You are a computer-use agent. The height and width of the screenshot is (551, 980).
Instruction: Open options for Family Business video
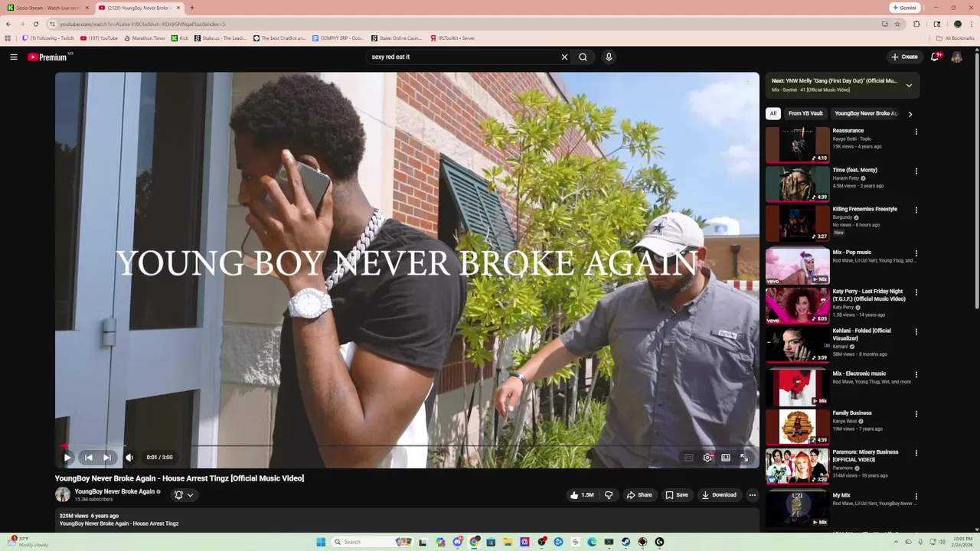pyautogui.click(x=916, y=414)
